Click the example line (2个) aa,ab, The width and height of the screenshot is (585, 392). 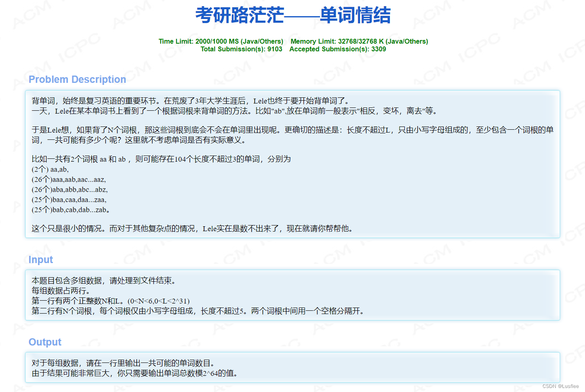coord(50,169)
